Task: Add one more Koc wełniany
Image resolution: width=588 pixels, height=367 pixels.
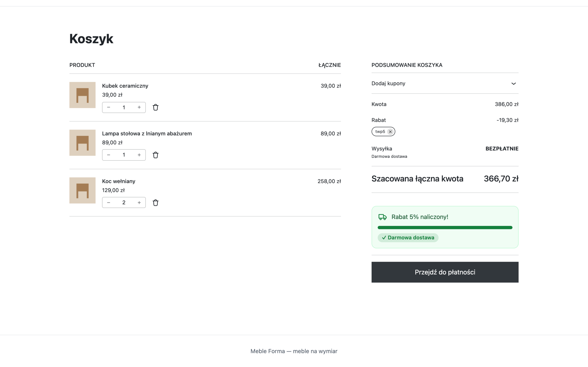Action: tap(139, 203)
